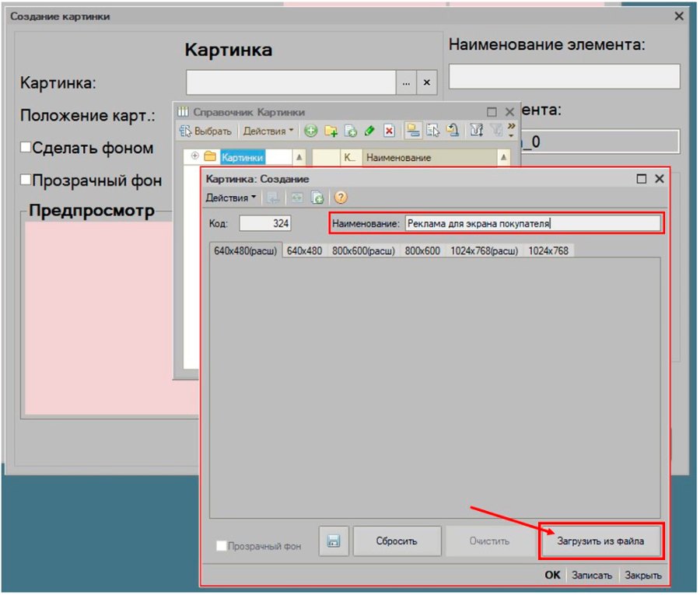This screenshot has height=595, width=700.
Task: Click the Код field with 324
Action: (x=265, y=223)
